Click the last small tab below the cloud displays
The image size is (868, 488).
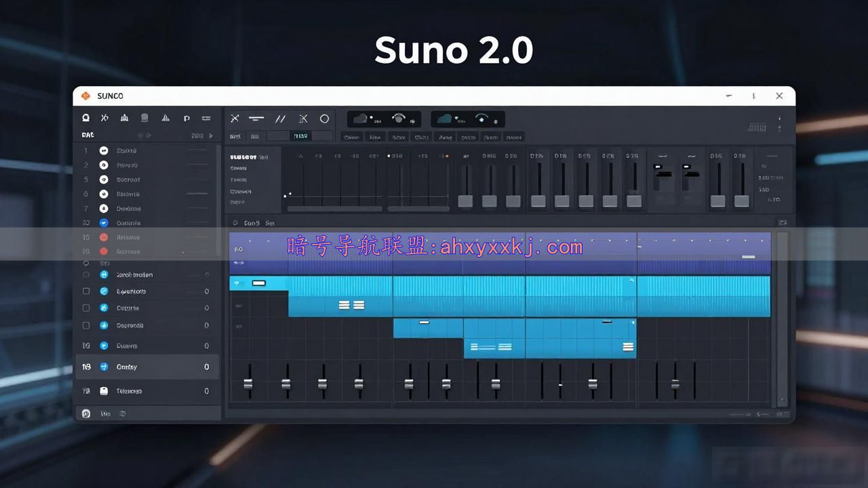coord(514,137)
